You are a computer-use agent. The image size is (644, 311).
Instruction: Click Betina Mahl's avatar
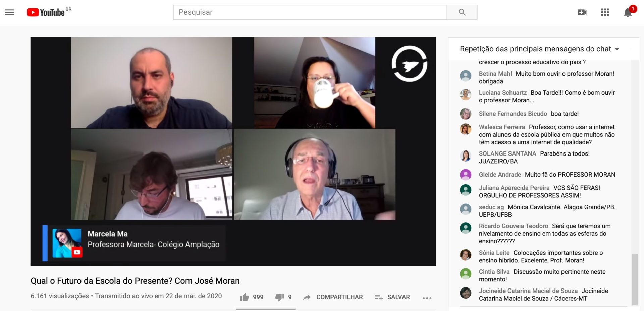click(466, 76)
